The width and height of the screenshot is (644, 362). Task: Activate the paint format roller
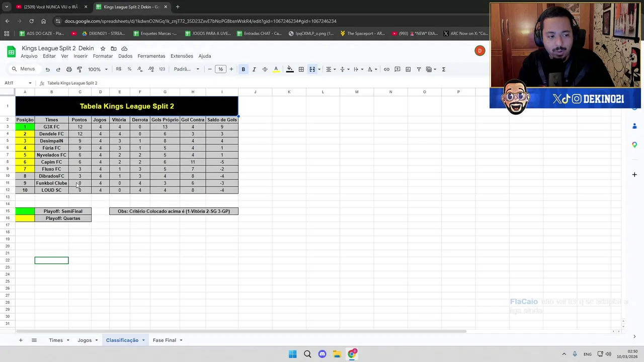(79, 69)
